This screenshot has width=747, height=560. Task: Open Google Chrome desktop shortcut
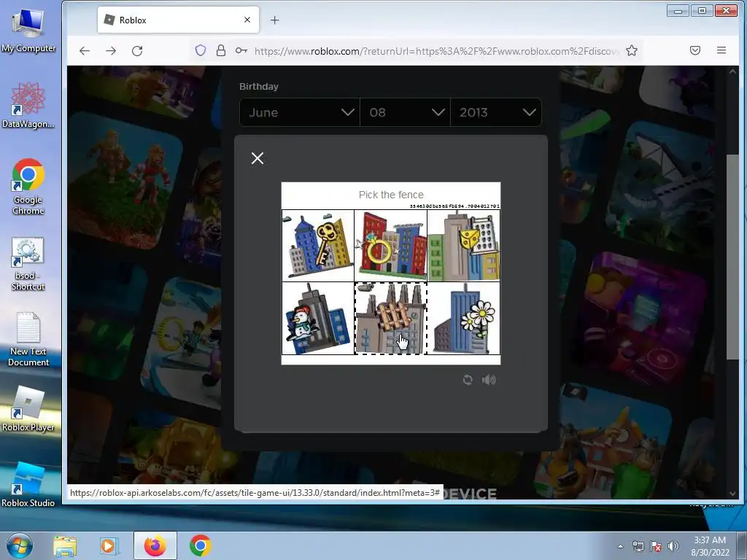28,187
